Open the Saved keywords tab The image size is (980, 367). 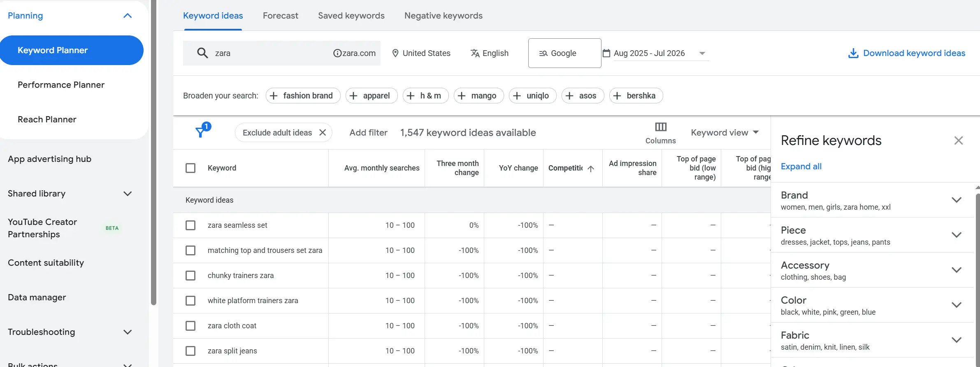pos(351,16)
